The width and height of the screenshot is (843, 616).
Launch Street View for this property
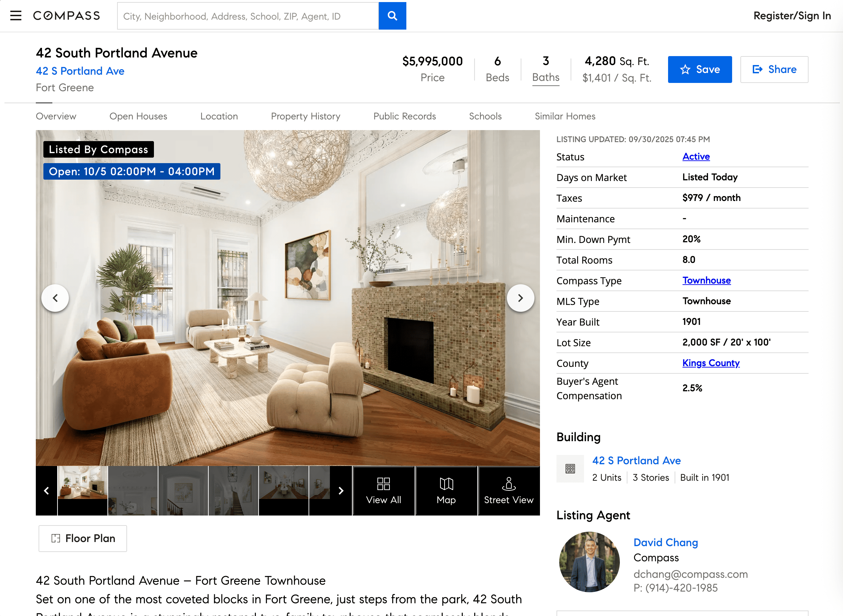[x=508, y=490]
